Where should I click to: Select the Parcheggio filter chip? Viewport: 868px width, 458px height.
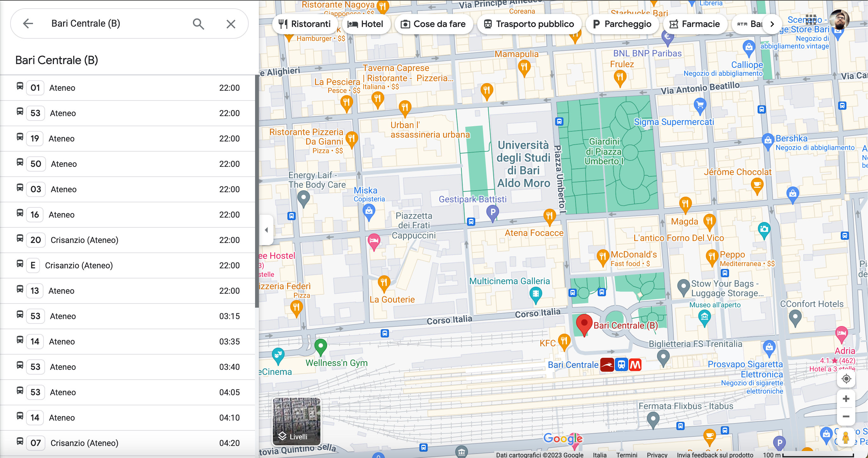click(x=622, y=24)
